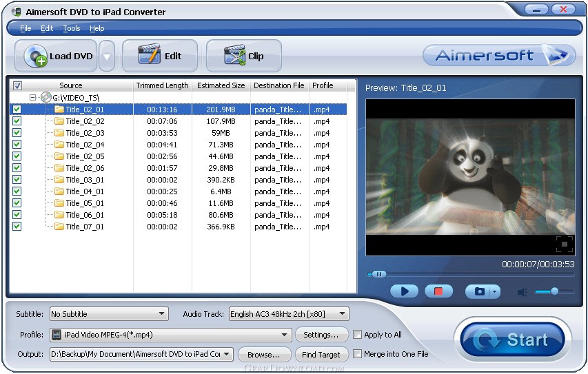Click the Load DVD disc icon
Image resolution: width=588 pixels, height=374 pixels.
36,56
